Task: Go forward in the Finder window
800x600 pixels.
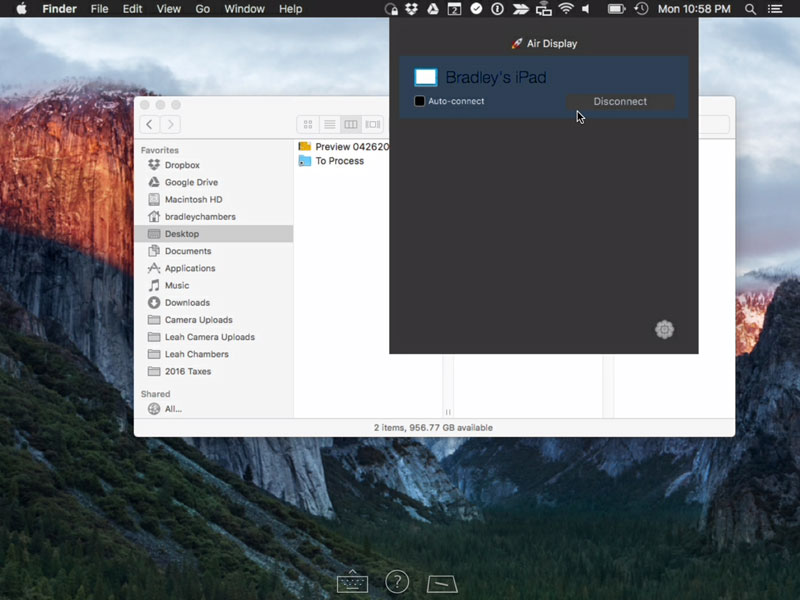Action: pyautogui.click(x=170, y=124)
